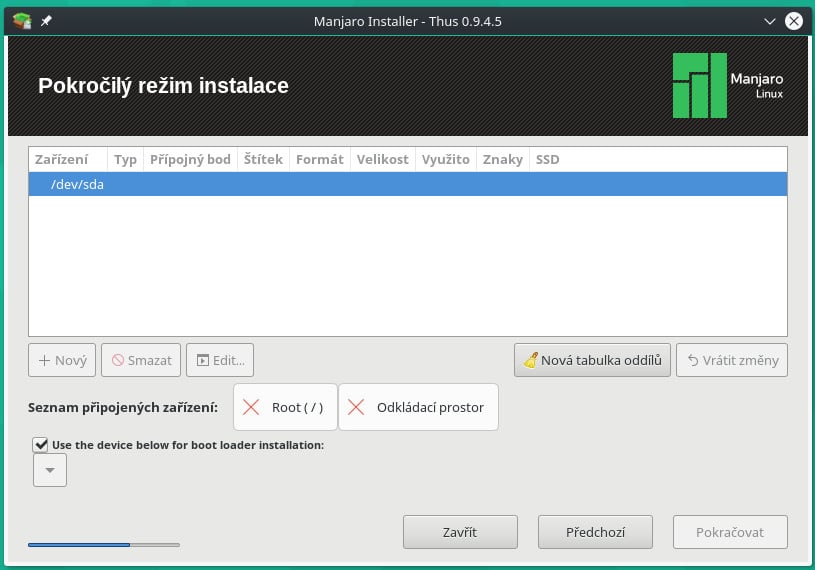Screen dimensions: 815x570
Task: Click the Manjaro installer app icon in title bar
Action: coord(22,21)
